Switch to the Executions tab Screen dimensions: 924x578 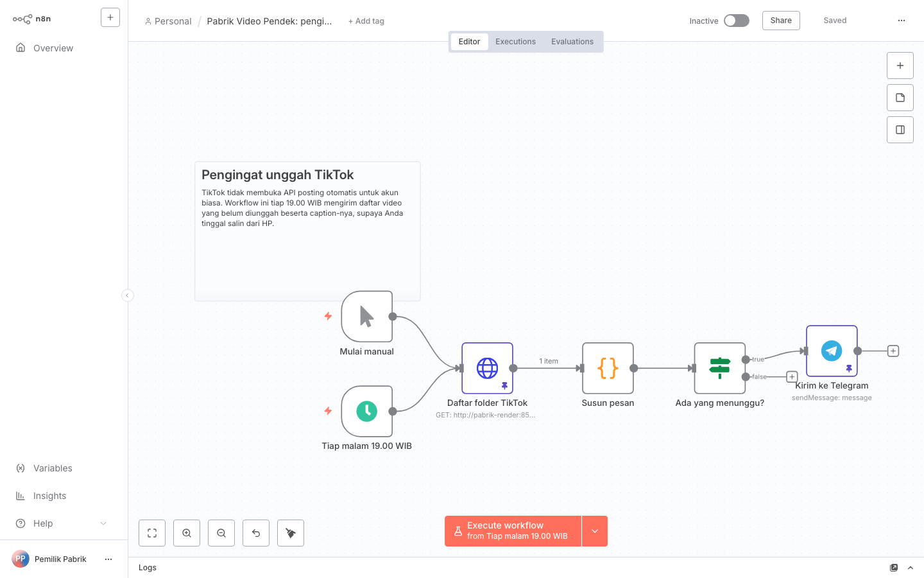[515, 42]
